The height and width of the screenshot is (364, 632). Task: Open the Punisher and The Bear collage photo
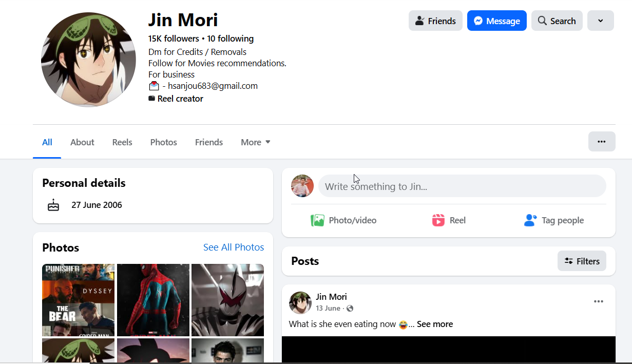pos(78,300)
